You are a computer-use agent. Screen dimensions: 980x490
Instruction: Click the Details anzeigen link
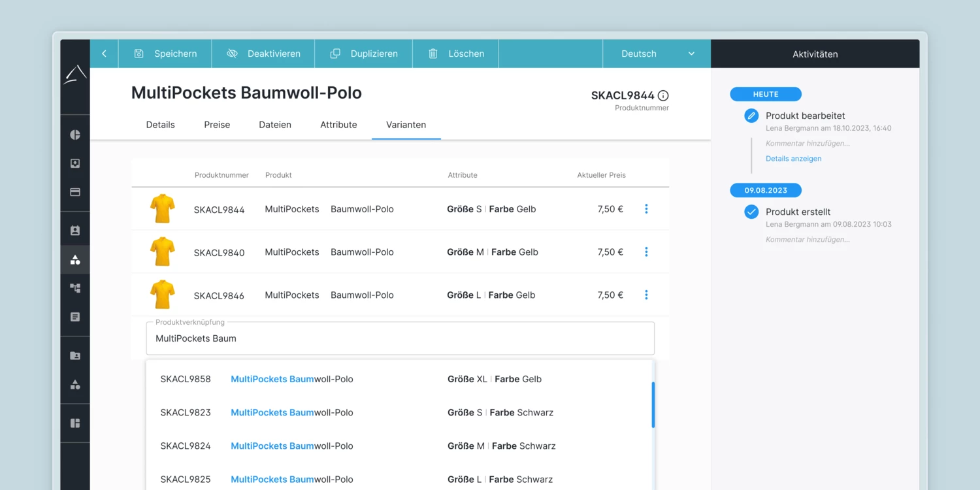793,159
